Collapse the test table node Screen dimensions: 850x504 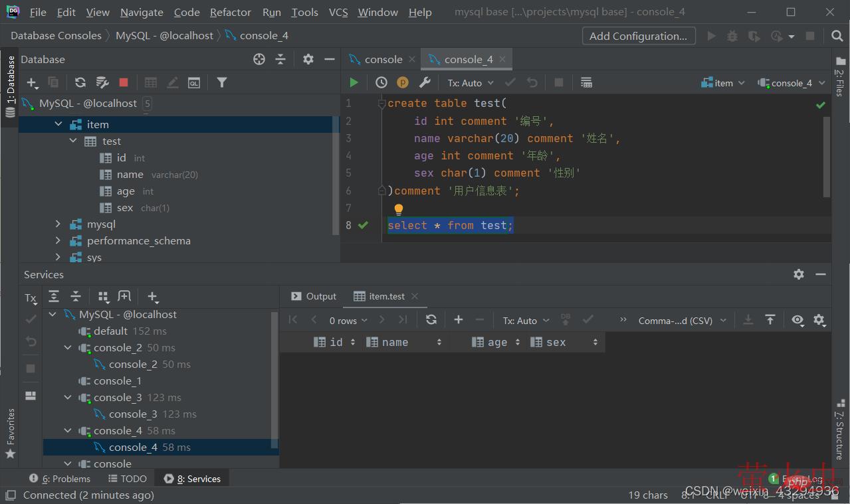coord(74,141)
